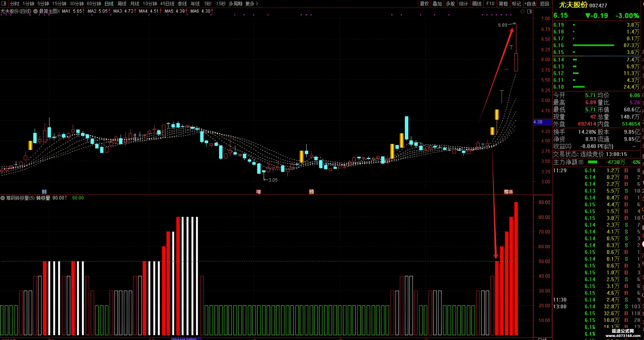Click the 增 event marker under the chart
The image size is (644, 340).
pos(258,192)
